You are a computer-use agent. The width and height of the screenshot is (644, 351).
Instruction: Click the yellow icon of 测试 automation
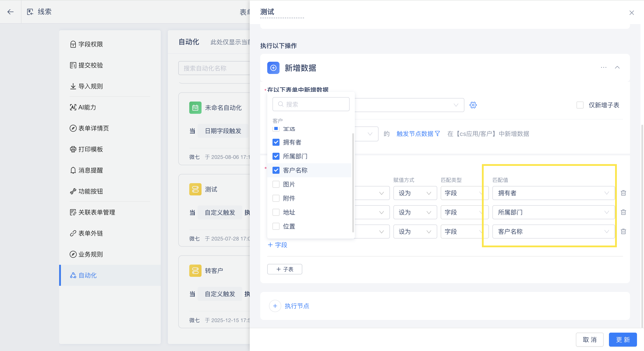pyautogui.click(x=195, y=189)
